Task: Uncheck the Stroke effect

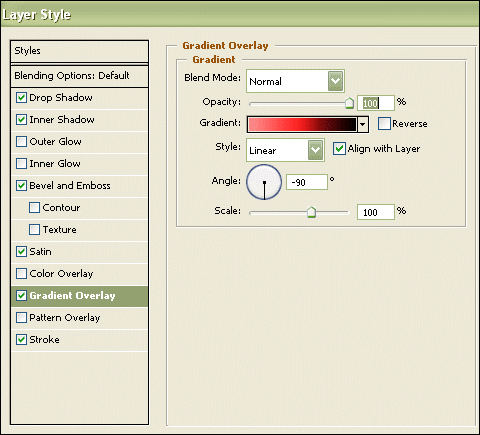Action: tap(21, 339)
